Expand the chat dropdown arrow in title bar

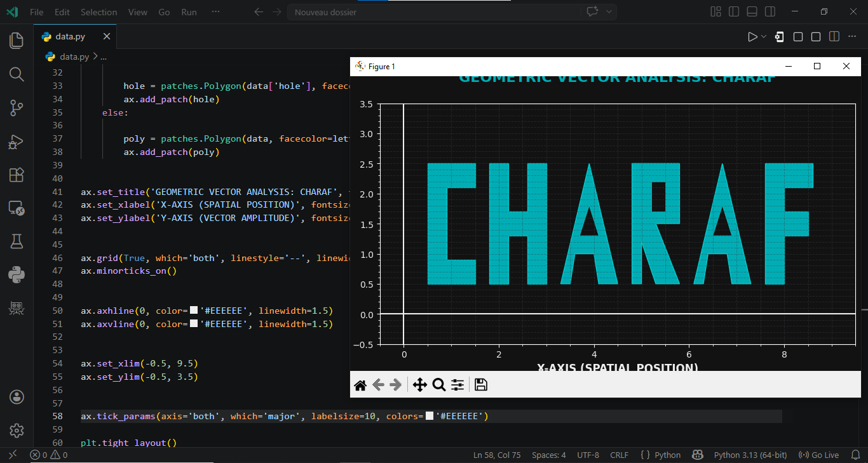[609, 12]
